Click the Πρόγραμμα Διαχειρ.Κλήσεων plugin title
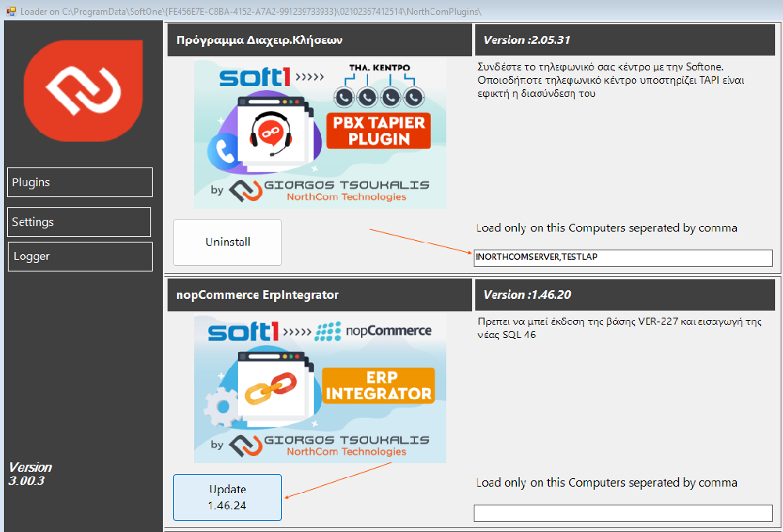This screenshot has height=532, width=783. pyautogui.click(x=259, y=40)
